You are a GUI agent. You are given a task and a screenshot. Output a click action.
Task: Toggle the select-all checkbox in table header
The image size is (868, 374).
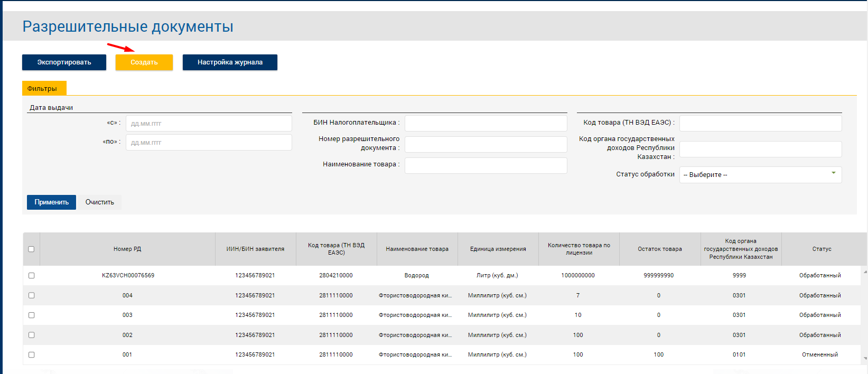tap(31, 249)
